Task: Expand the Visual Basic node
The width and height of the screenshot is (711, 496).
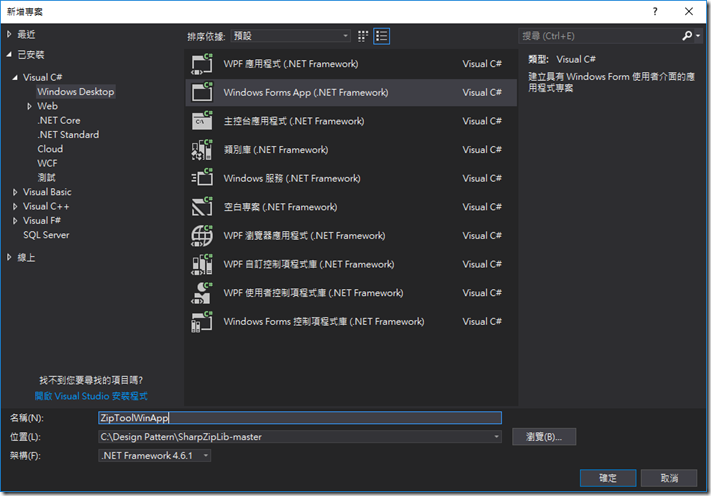Action: click(15, 192)
